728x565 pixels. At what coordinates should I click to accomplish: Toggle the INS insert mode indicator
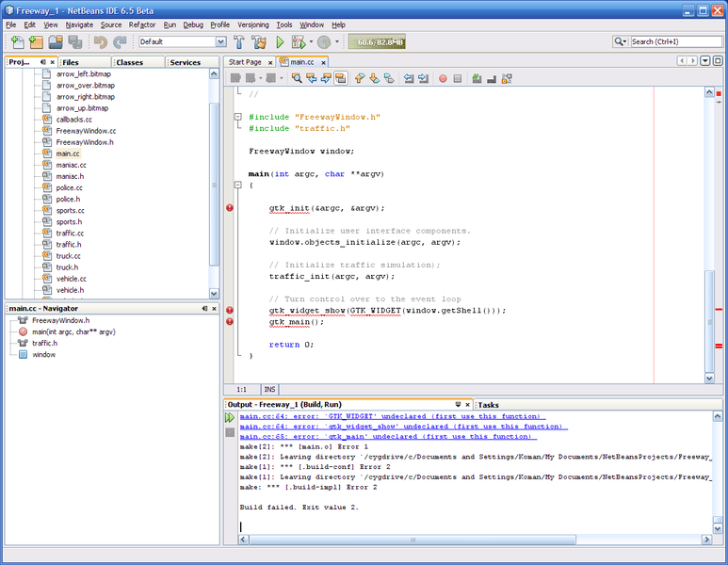269,390
